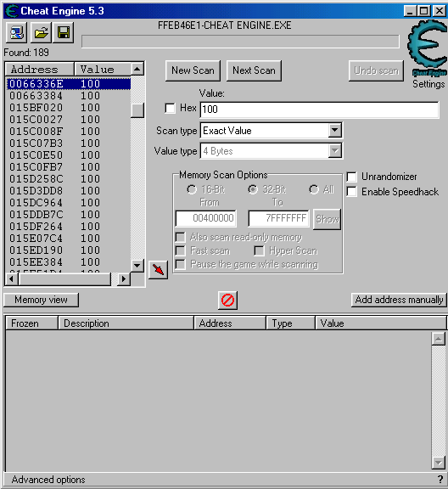Select address 015ED190

[x=68, y=250]
